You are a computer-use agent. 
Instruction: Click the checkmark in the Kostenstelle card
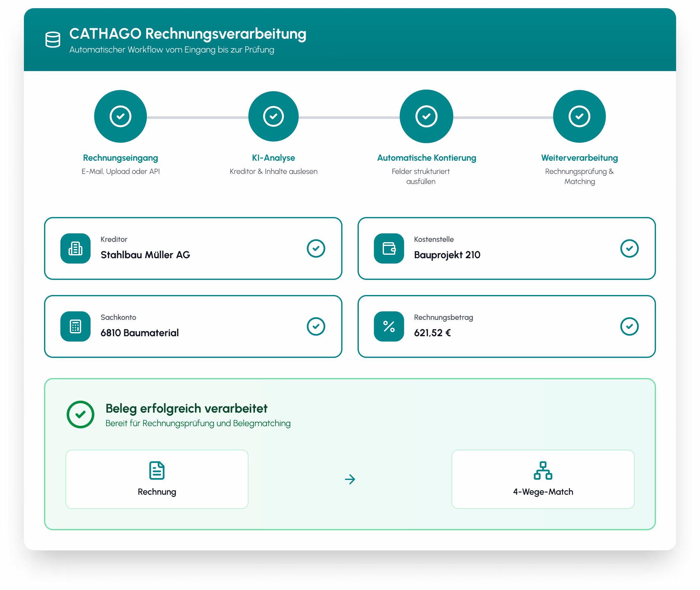point(629,248)
